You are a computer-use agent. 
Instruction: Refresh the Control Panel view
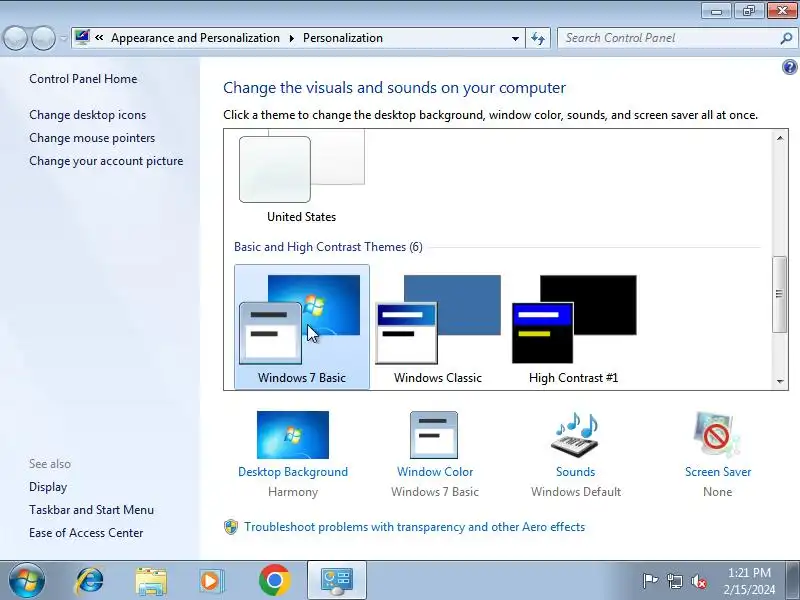538,38
